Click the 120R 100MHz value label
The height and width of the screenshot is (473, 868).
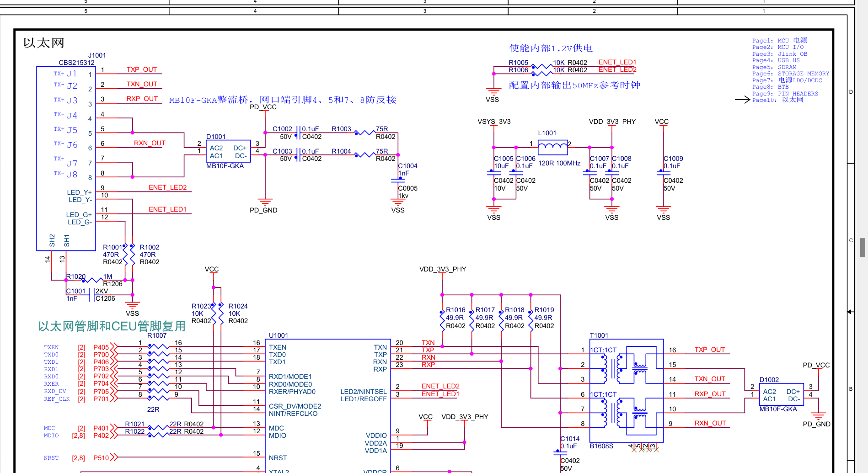(x=559, y=163)
